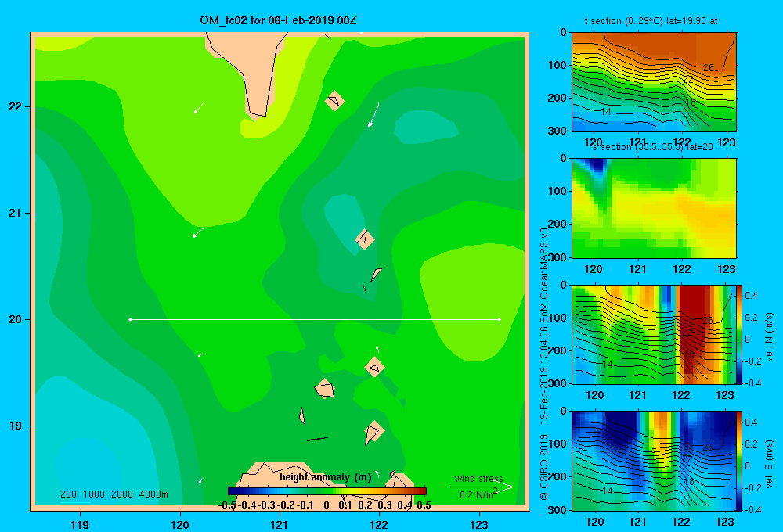Viewport: 783px width, 532px height.
Task: Click the 'wind stress' legend label
Action: pos(479,478)
